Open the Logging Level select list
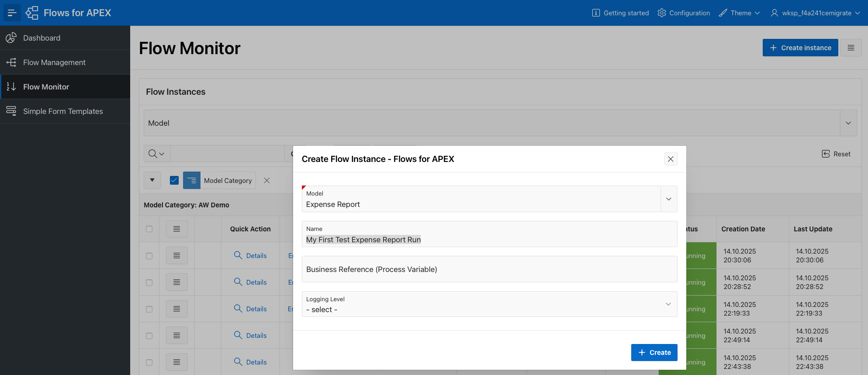Screen dimensions: 868x375 [489, 304]
